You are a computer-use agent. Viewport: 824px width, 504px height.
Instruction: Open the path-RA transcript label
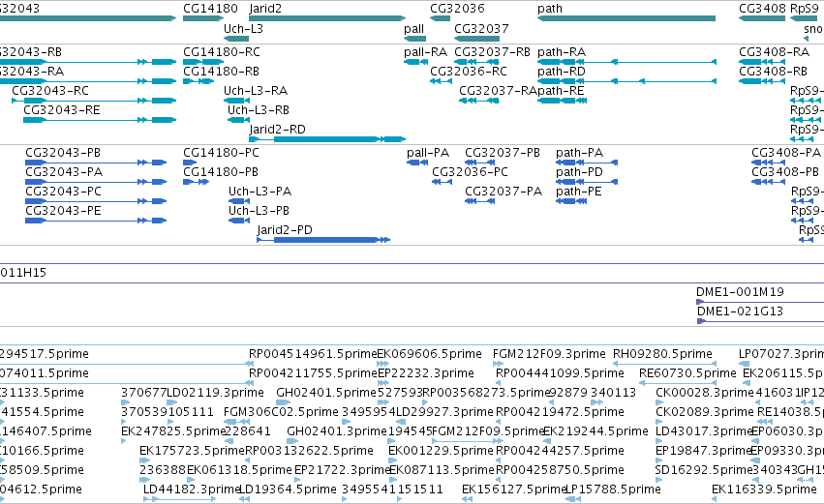(562, 52)
